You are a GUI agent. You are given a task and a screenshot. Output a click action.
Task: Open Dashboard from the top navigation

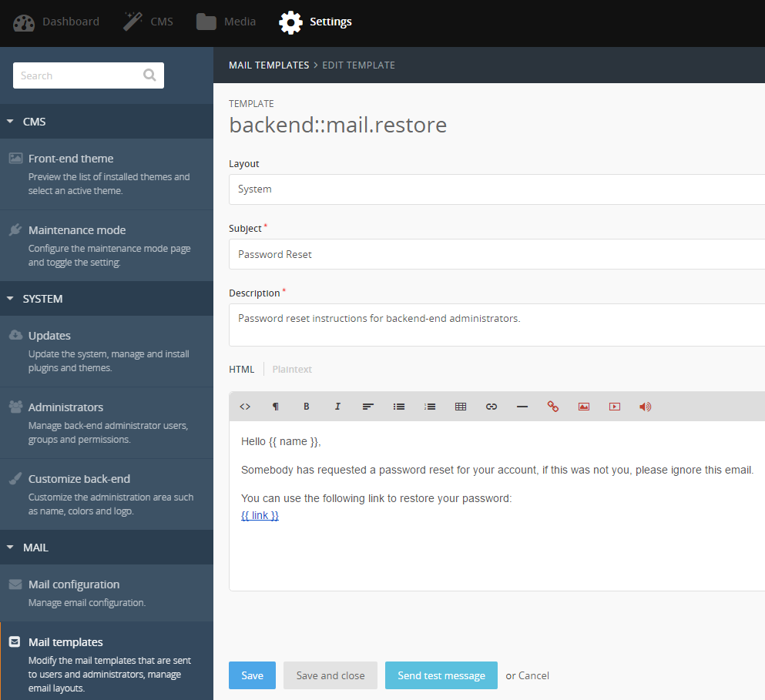tap(56, 22)
